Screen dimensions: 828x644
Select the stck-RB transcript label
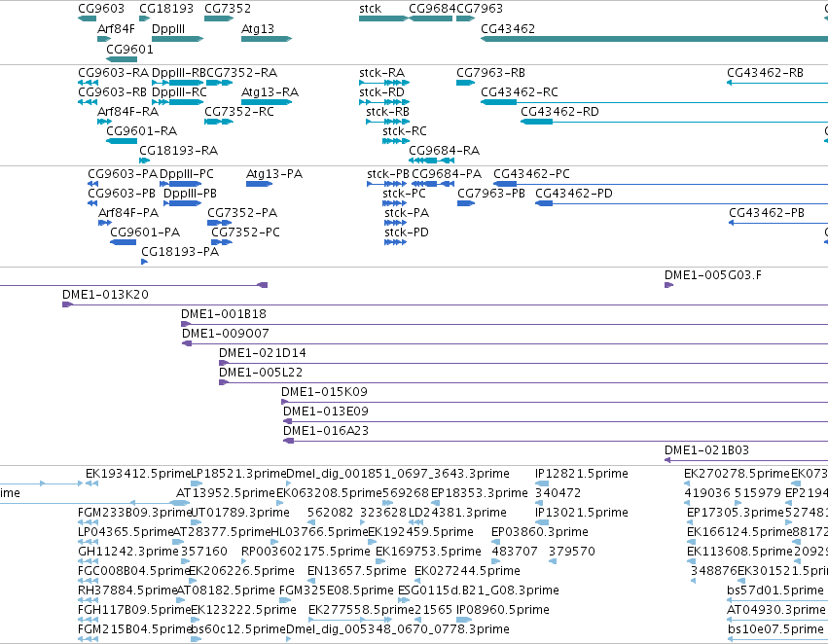tap(387, 111)
